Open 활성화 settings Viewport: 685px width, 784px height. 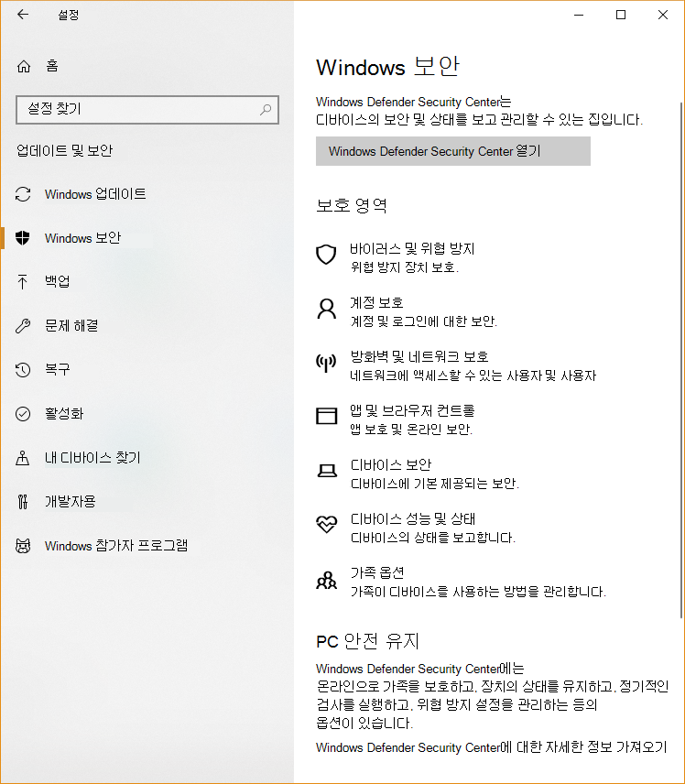coord(64,414)
